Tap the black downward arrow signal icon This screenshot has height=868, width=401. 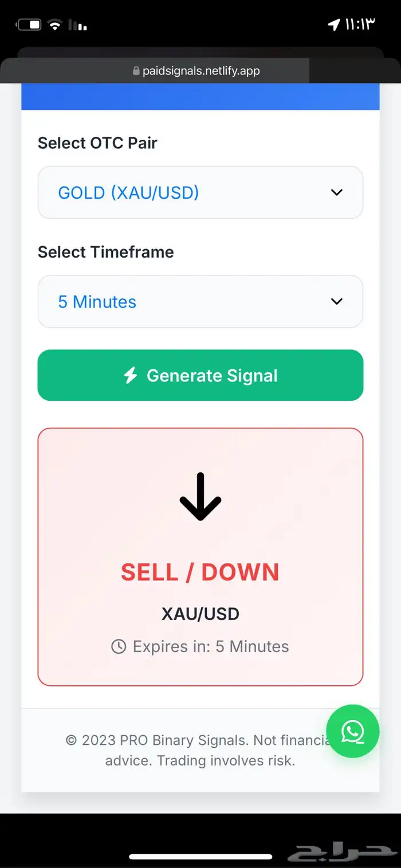[200, 496]
